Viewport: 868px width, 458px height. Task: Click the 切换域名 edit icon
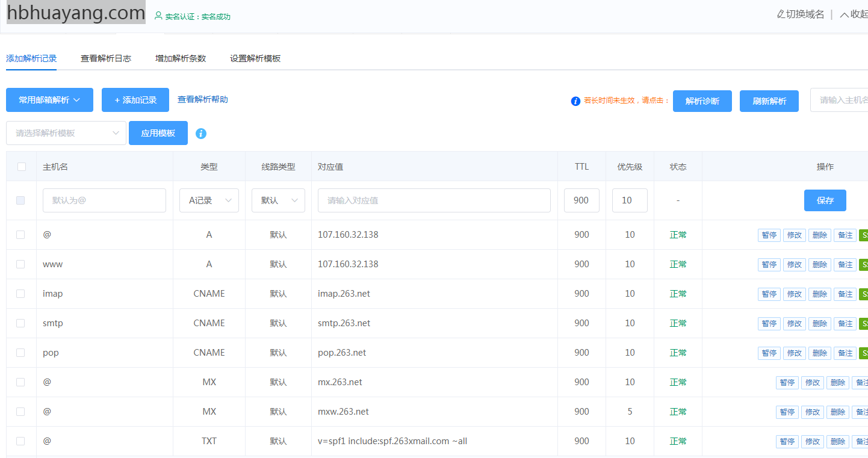point(781,14)
